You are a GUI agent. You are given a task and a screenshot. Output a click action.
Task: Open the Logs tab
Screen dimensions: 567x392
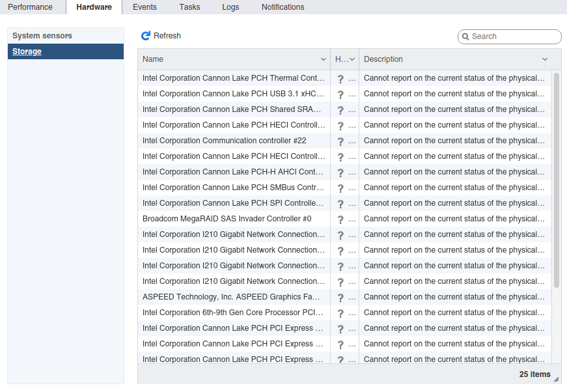click(230, 7)
